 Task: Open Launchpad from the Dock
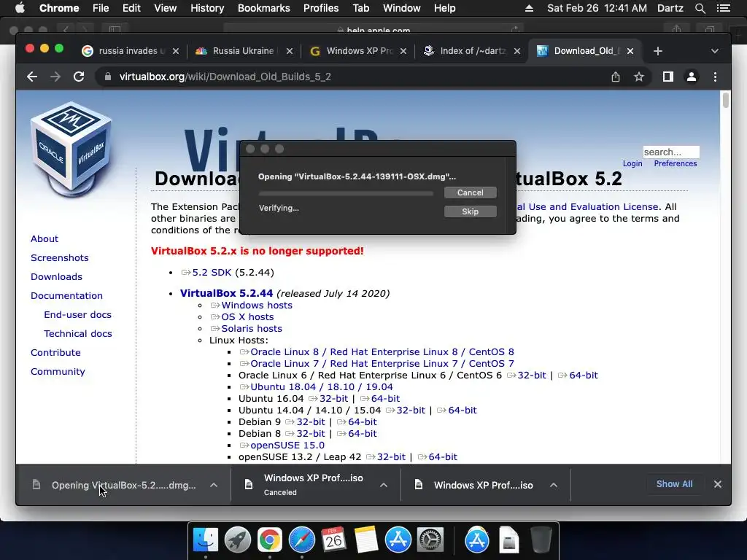click(x=238, y=540)
